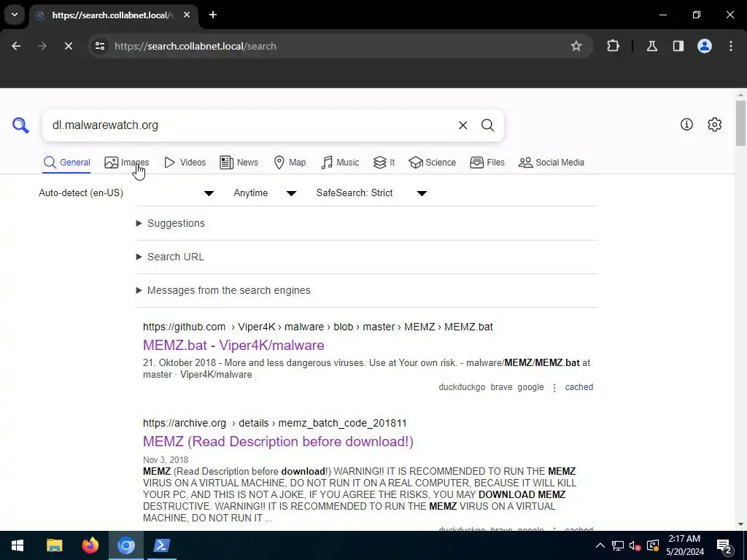Switch to the Social Media tab
This screenshot has height=560, width=747.
click(551, 163)
